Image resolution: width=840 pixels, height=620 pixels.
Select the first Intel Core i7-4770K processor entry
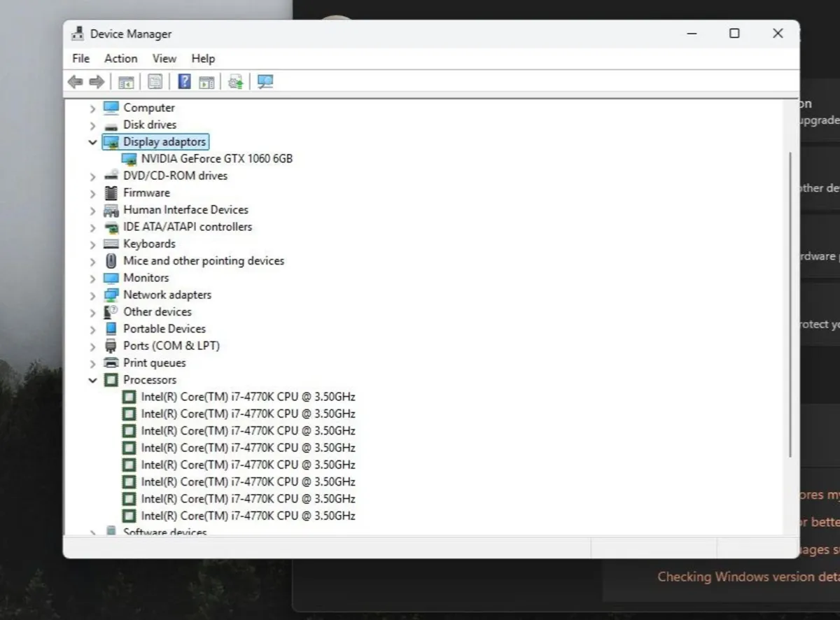pos(248,397)
